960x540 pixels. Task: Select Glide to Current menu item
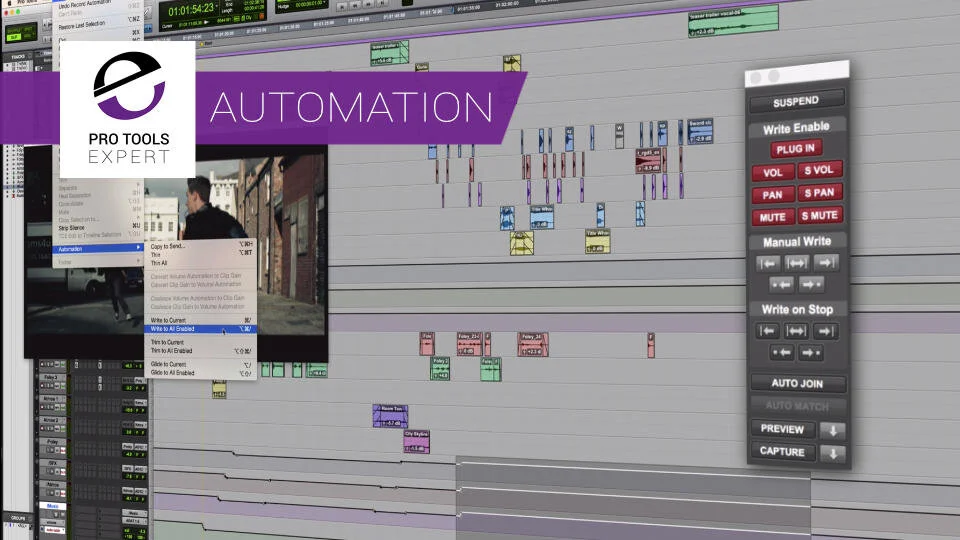[x=201, y=364]
